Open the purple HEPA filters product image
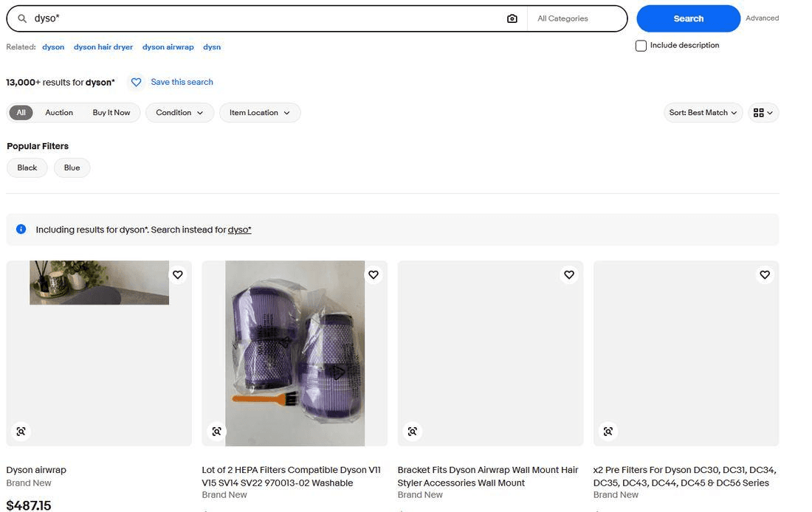 [295, 353]
